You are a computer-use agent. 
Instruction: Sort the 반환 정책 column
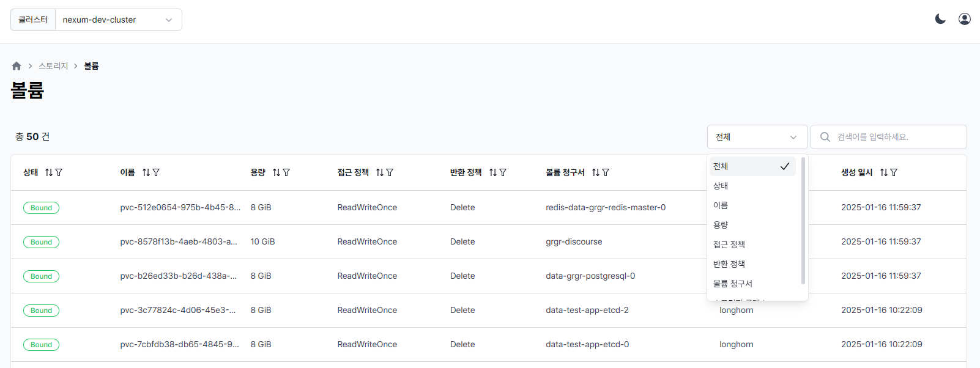click(x=493, y=172)
